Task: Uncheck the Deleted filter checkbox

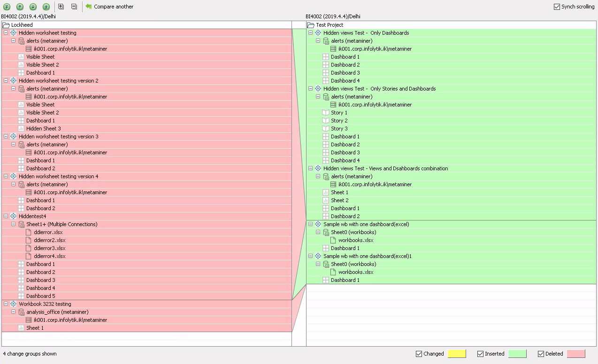Action: 541,354
